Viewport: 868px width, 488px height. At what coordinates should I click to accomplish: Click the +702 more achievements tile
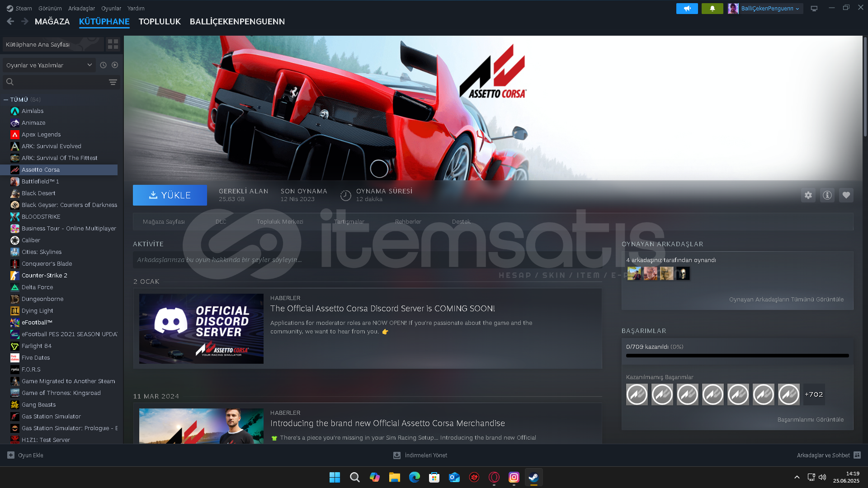814,394
